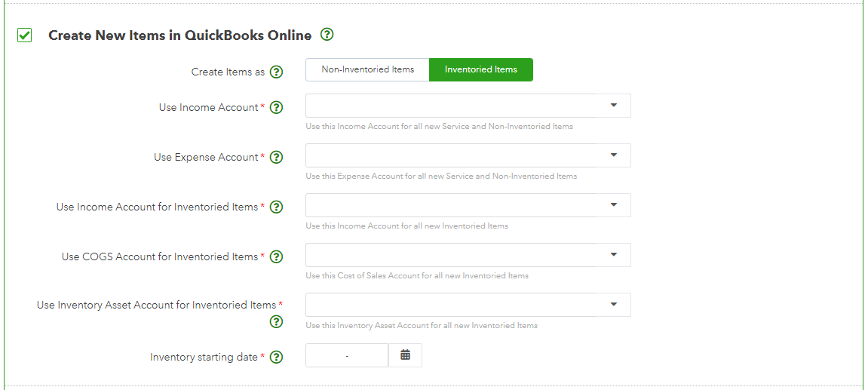
Task: Expand Inventory Asset Account dropdown arrow
Action: (x=613, y=305)
